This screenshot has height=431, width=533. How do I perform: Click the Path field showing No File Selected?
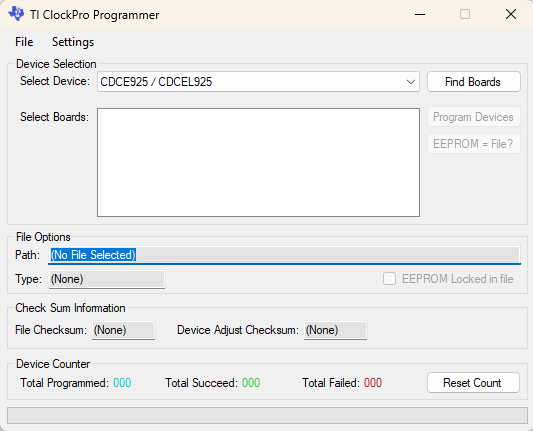point(284,255)
